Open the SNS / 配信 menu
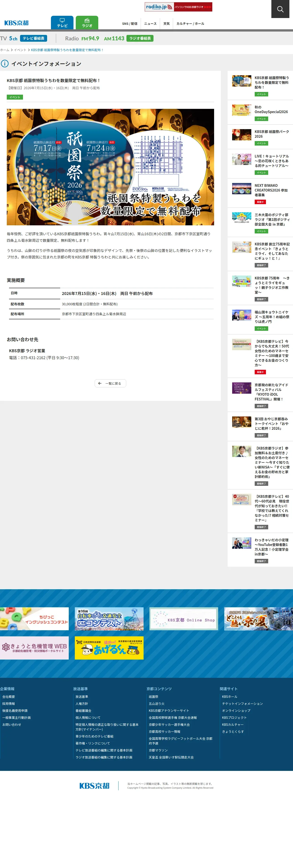Screen dimensions: 293x868 click(x=129, y=24)
